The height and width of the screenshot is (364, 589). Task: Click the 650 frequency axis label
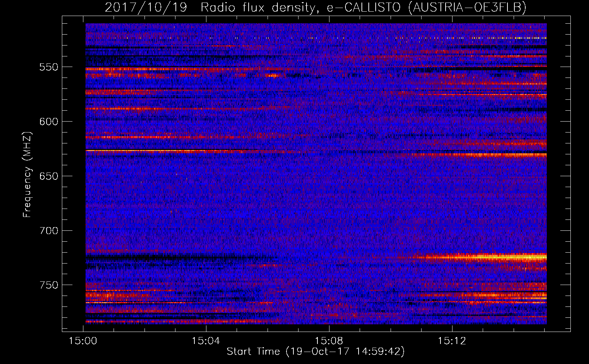[x=49, y=177]
